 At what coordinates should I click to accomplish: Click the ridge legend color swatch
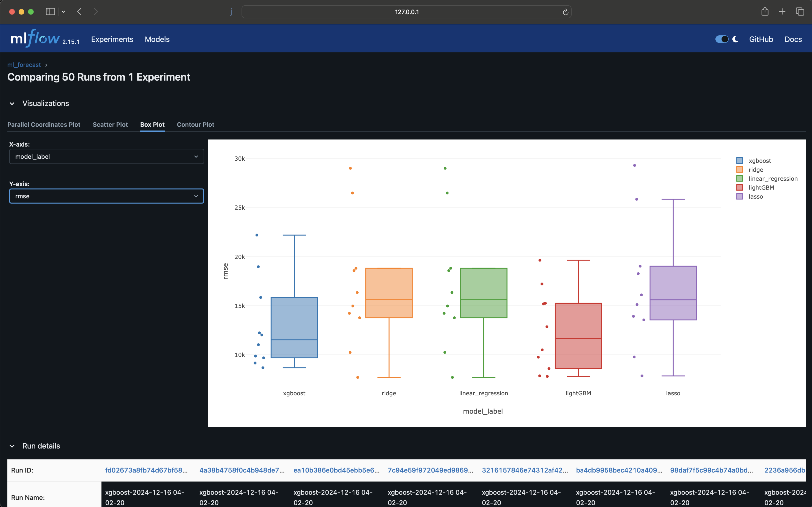pos(740,169)
